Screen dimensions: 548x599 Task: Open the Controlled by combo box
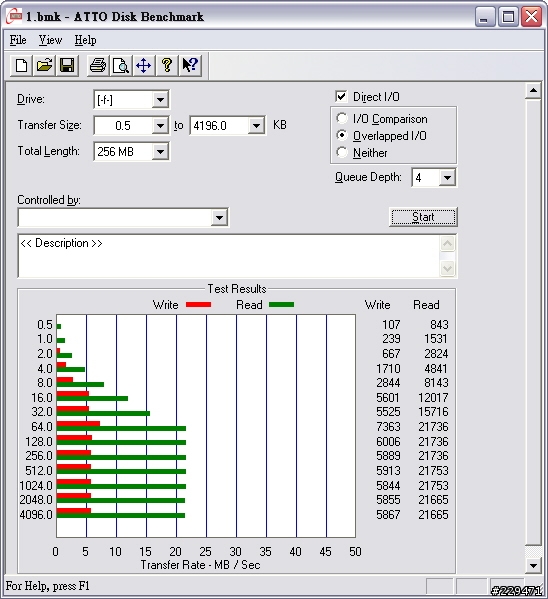pos(123,218)
